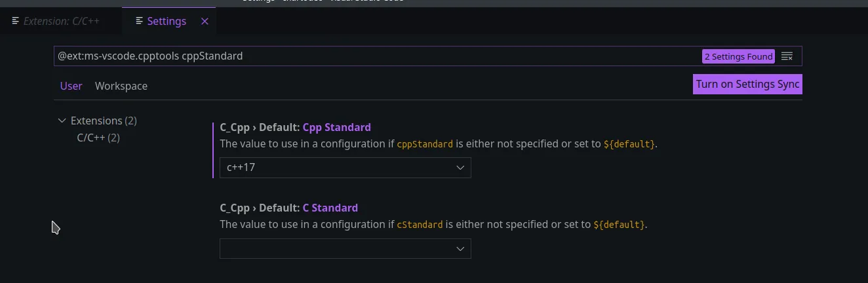Select the Settings editor tab

tap(167, 21)
